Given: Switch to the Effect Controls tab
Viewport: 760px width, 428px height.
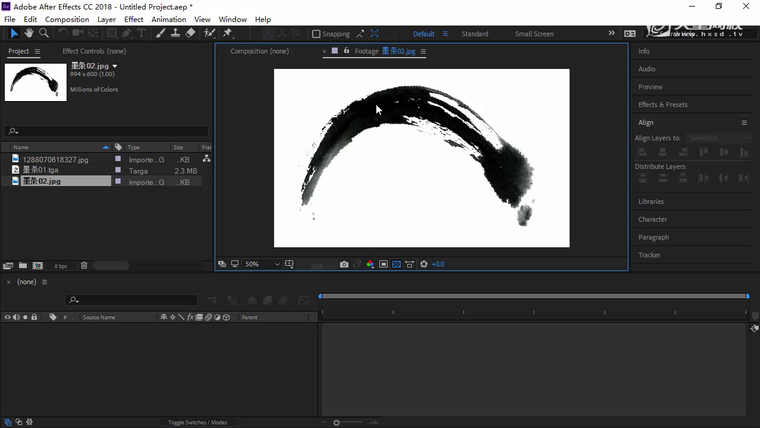Looking at the screenshot, I should [x=94, y=51].
